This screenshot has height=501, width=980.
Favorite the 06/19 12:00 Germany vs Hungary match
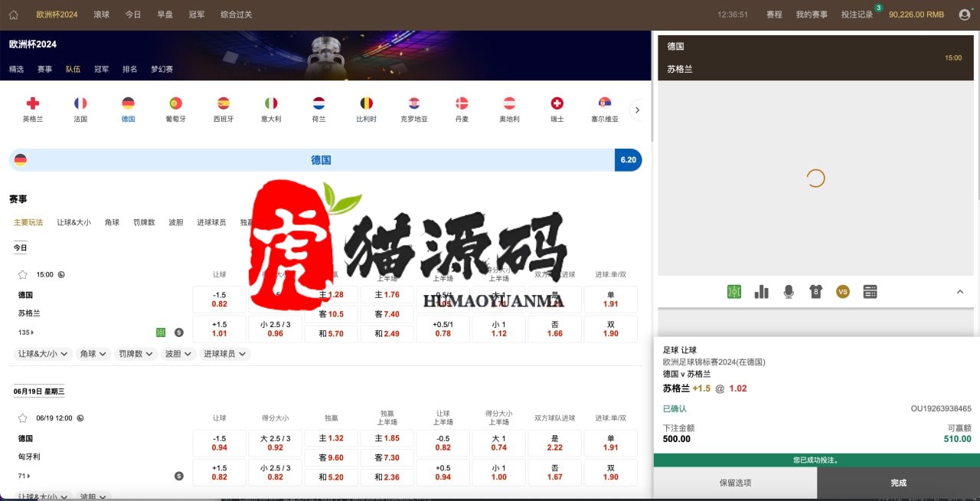pos(23,418)
